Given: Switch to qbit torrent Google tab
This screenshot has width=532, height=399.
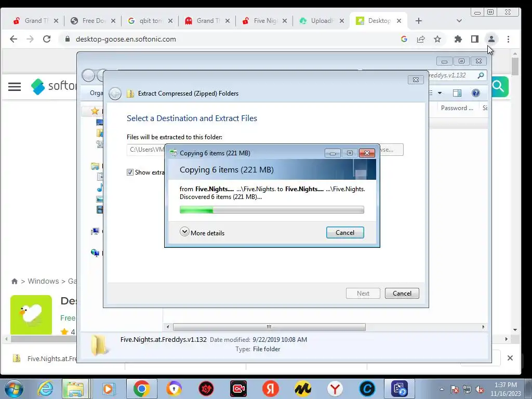Looking at the screenshot, I should [150, 21].
